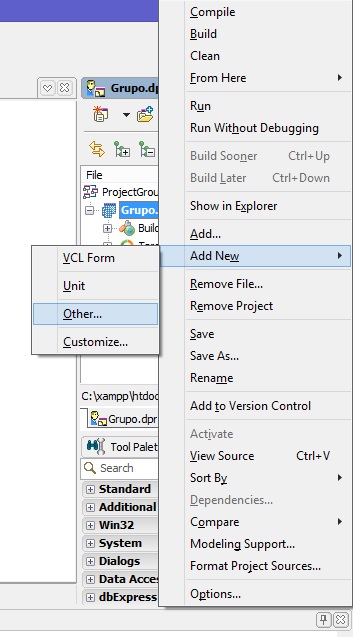The height and width of the screenshot is (637, 360).
Task: Expand the Build Configurations node
Action: [107, 228]
